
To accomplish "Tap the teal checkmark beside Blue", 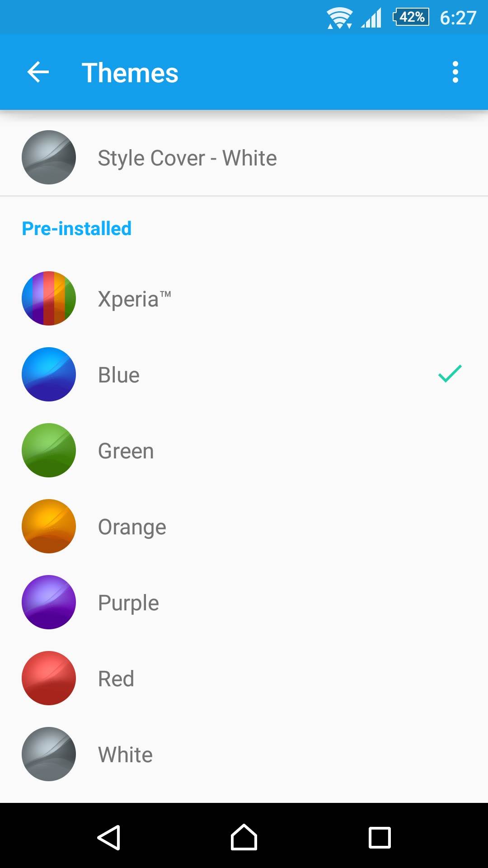I will tap(450, 374).
